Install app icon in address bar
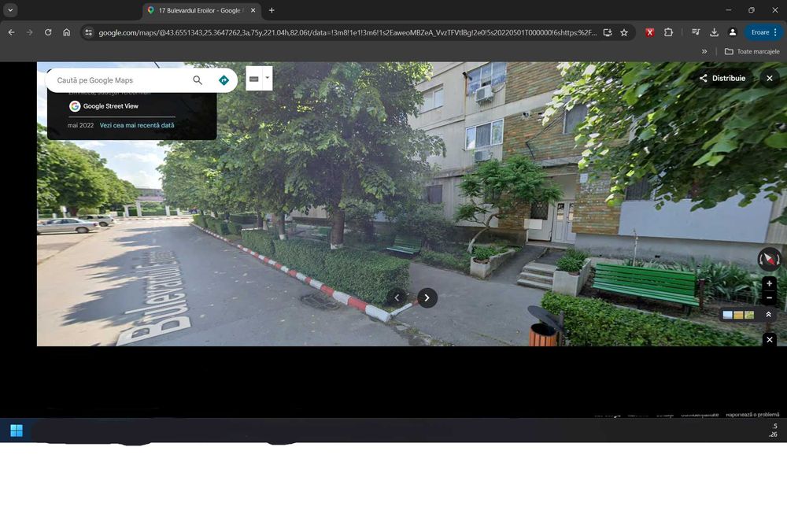This screenshot has height=532, width=787. coord(608,32)
